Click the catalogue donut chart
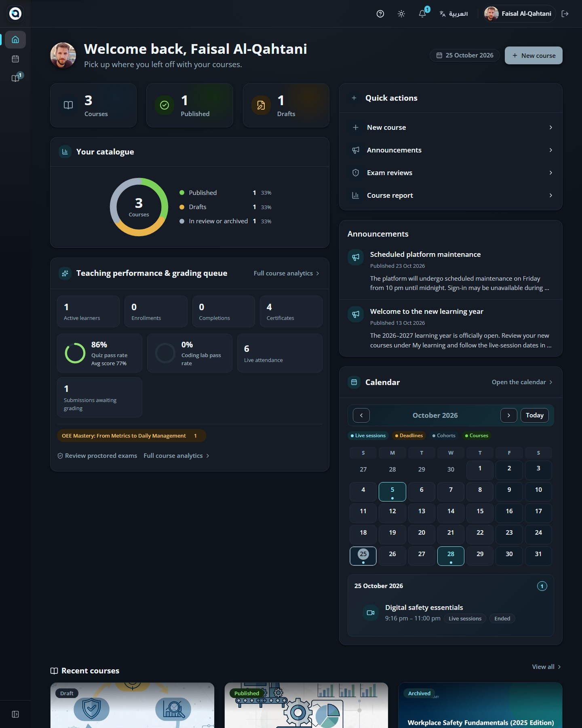The width and height of the screenshot is (582, 728). pyautogui.click(x=139, y=207)
